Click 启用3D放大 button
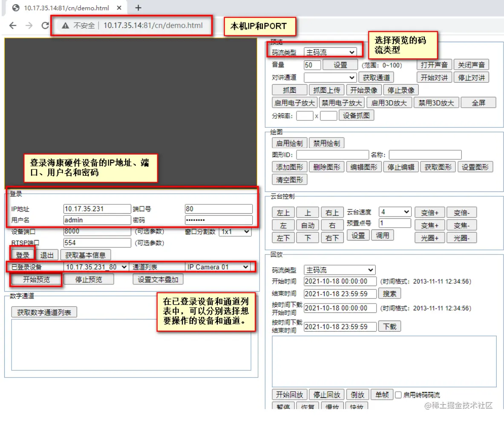 coord(389,103)
